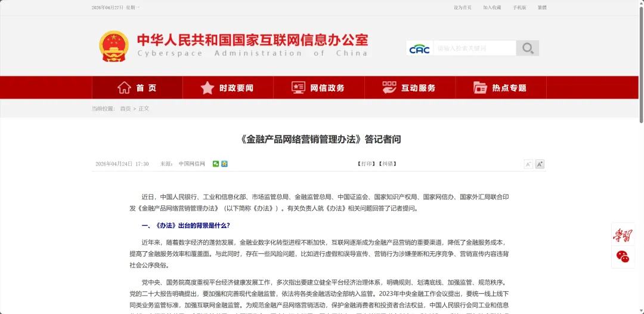
Task: Click the 中国网信网 source text
Action: click(x=192, y=164)
